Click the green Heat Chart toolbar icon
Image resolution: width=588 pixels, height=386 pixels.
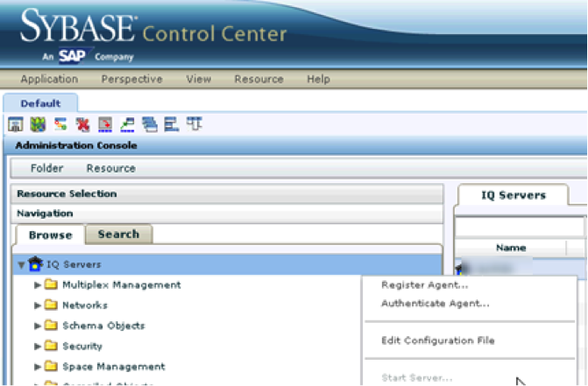(38, 124)
